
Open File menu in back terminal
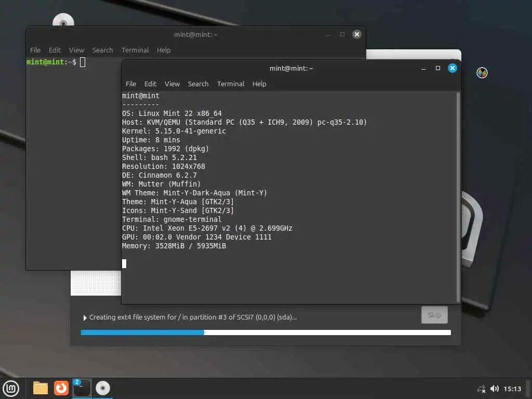coord(35,50)
